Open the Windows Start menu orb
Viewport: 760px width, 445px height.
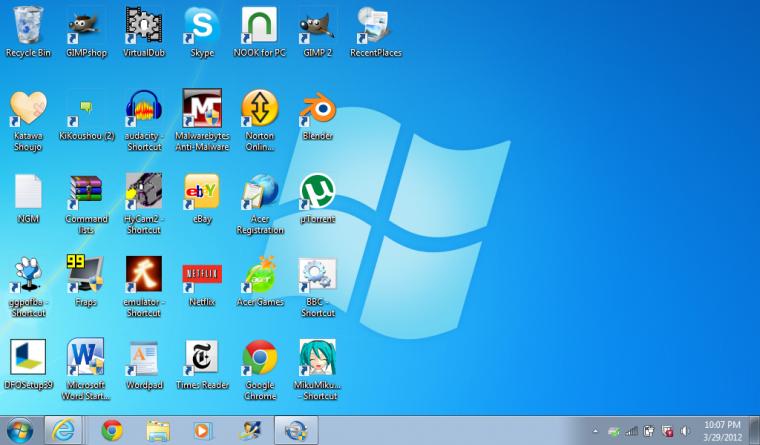(19, 430)
